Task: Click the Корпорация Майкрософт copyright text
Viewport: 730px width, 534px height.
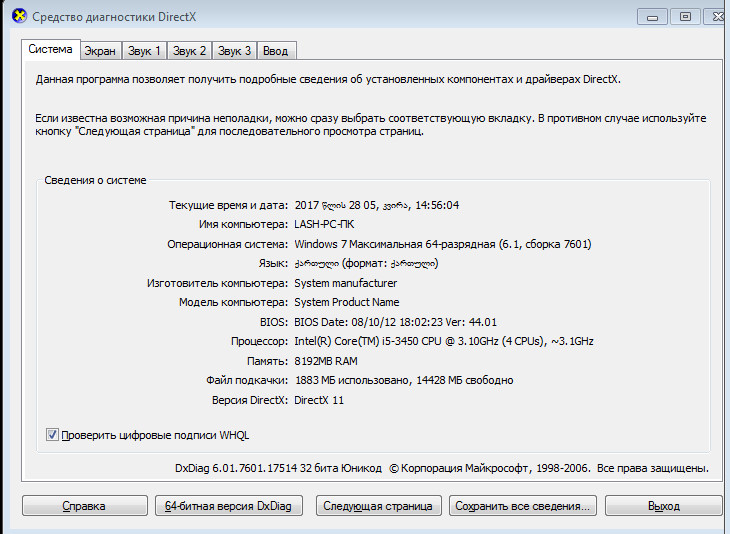Action: (x=549, y=468)
